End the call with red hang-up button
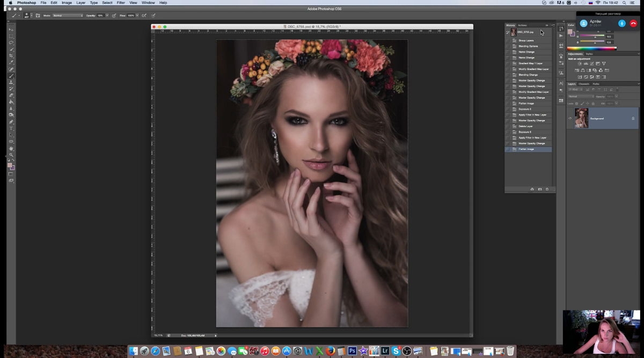Image resolution: width=644 pixels, height=358 pixels. [633, 23]
